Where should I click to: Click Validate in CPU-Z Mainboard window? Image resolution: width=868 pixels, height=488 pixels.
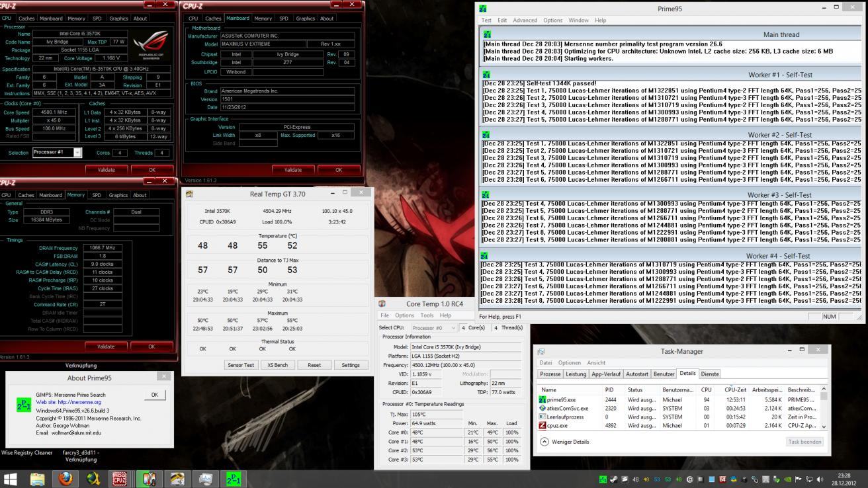pyautogui.click(x=293, y=170)
